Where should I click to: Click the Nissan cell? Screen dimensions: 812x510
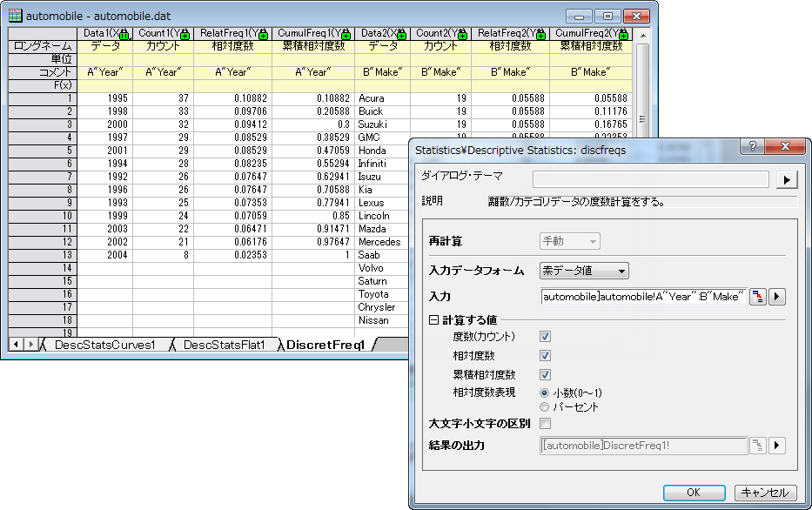click(x=382, y=320)
